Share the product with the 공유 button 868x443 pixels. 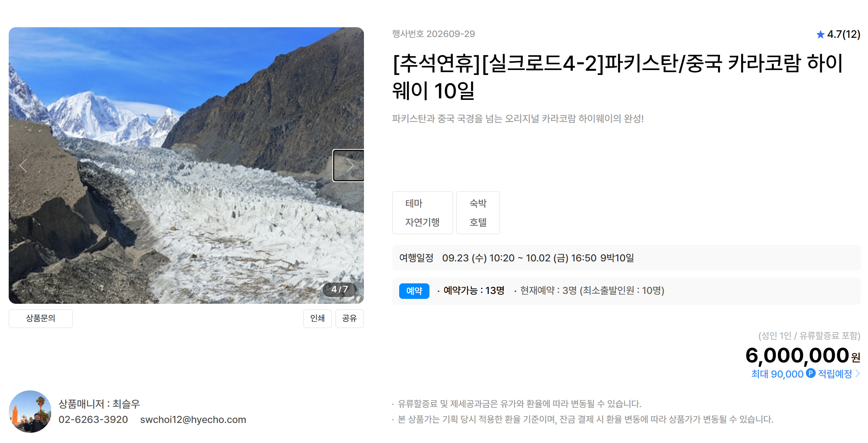tap(350, 319)
